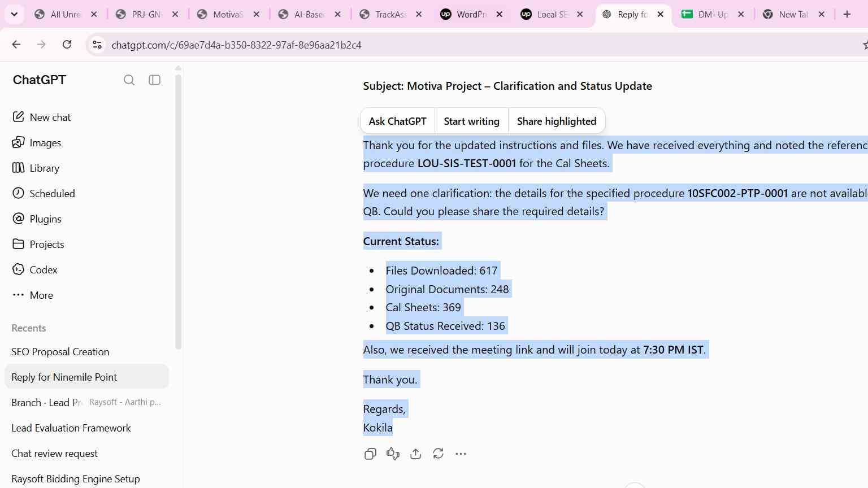Switch to the TrackAs browser tab

tap(391, 15)
